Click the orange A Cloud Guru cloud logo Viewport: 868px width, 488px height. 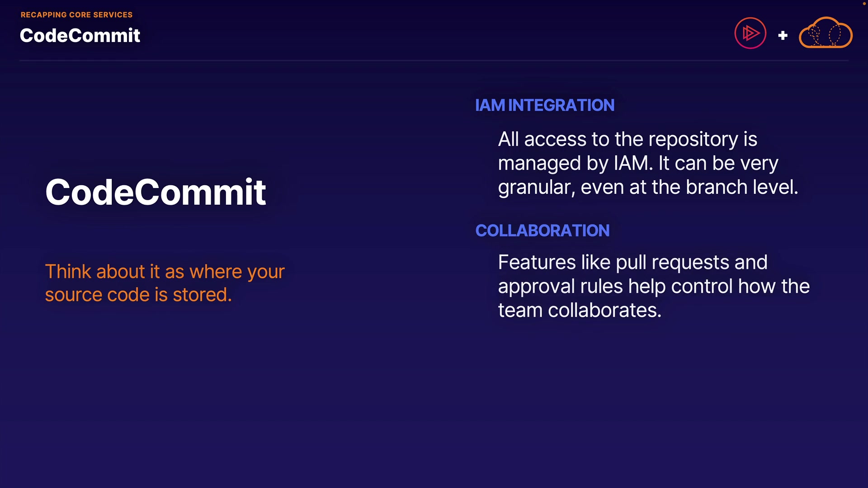826,33
